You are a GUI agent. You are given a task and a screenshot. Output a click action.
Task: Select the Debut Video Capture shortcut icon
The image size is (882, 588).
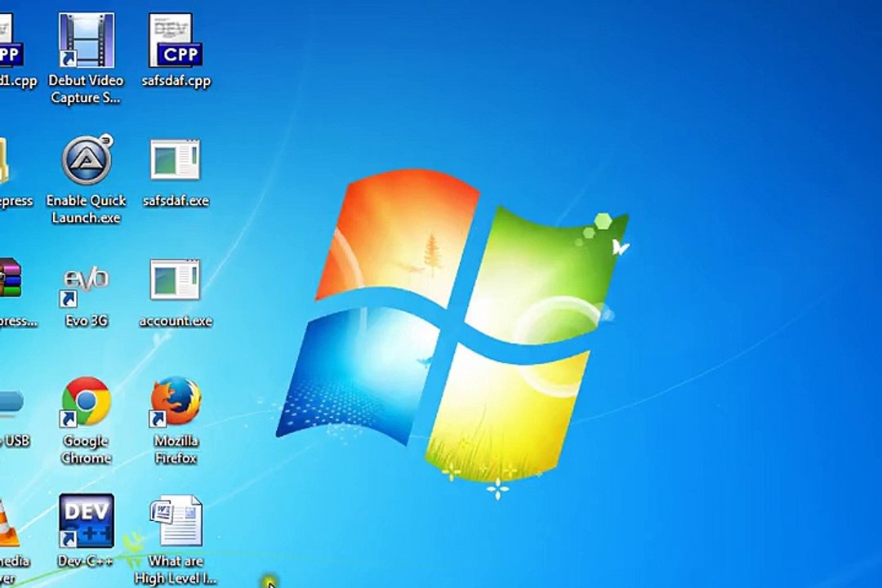86,41
